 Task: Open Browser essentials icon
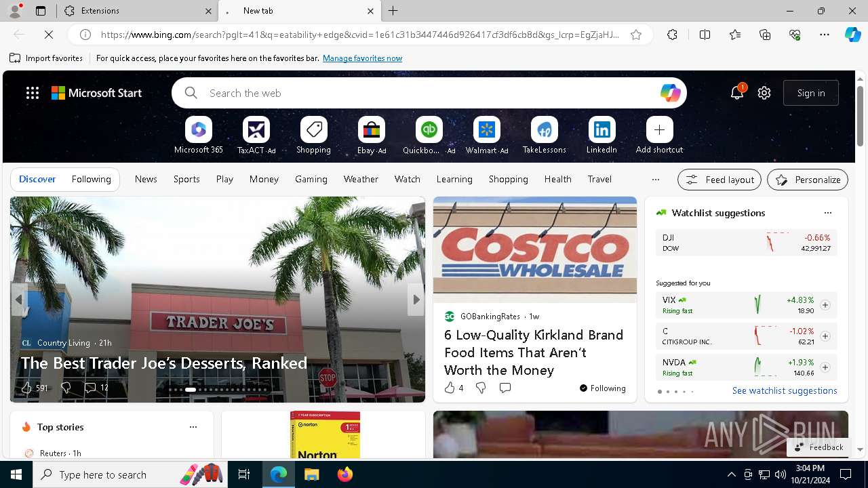pos(795,35)
